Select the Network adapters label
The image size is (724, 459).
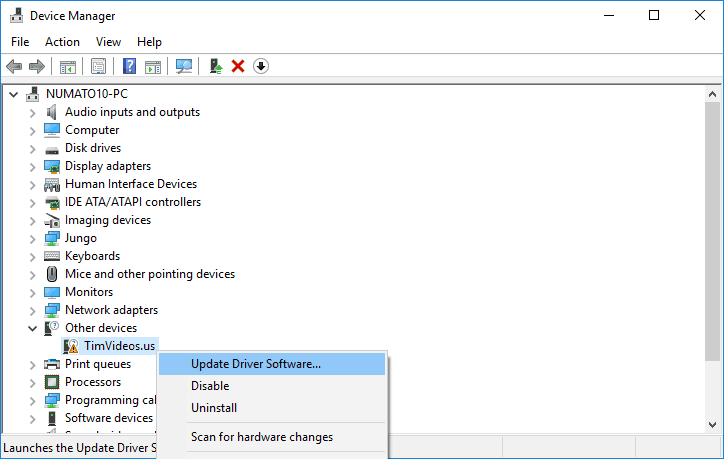click(111, 310)
